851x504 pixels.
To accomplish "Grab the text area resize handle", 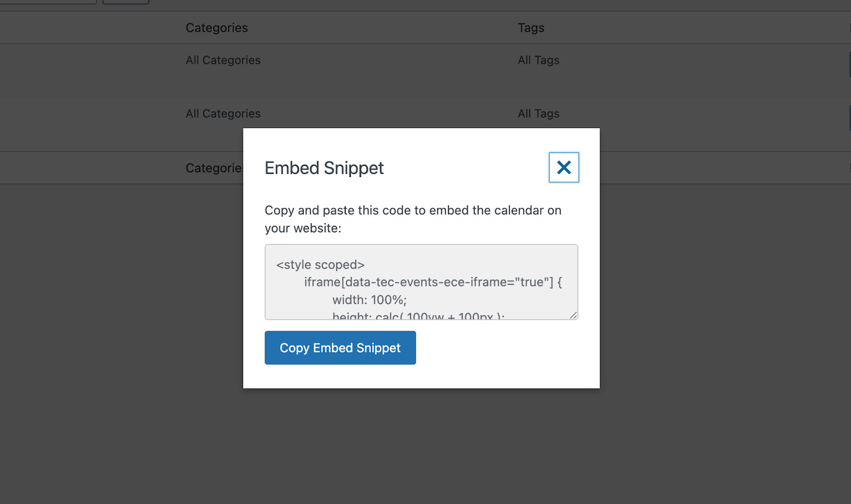I will pyautogui.click(x=573, y=315).
